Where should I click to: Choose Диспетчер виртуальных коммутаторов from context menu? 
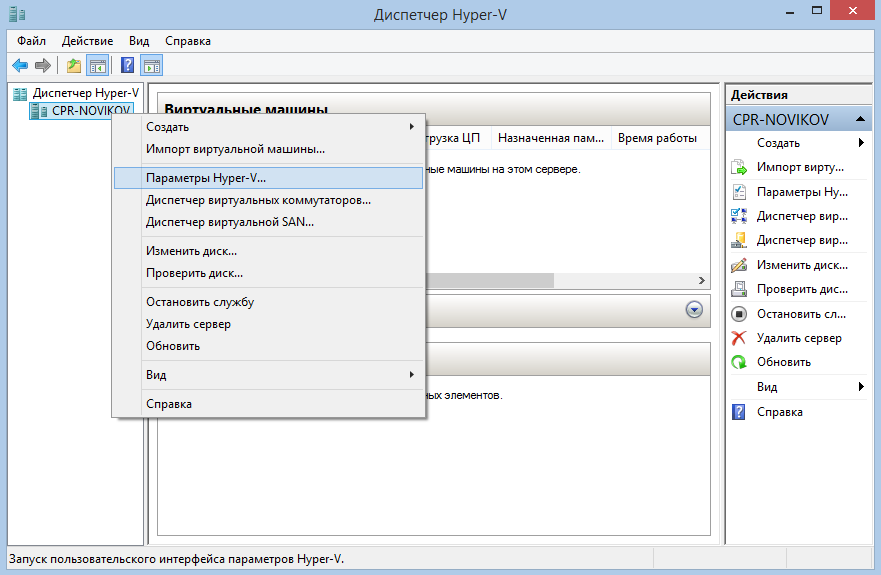tap(258, 200)
